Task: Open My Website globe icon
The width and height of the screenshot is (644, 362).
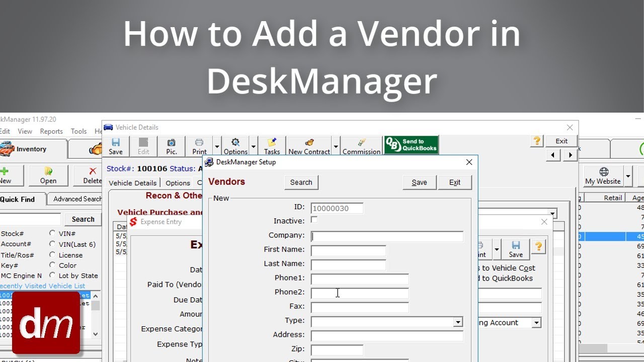Action: (603, 176)
